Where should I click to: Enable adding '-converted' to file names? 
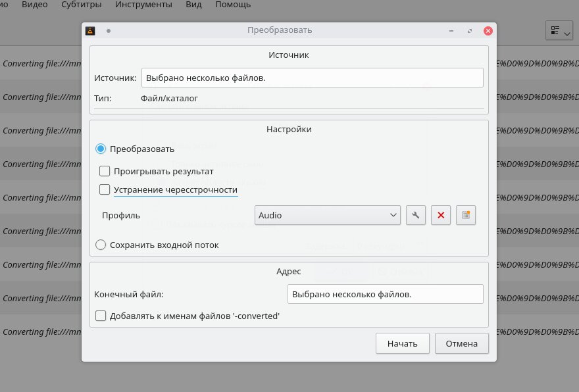(x=101, y=316)
